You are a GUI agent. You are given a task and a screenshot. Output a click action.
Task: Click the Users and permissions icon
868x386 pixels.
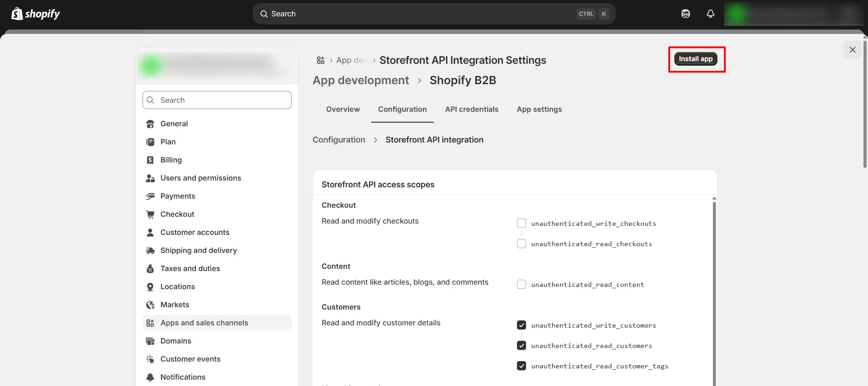click(150, 178)
